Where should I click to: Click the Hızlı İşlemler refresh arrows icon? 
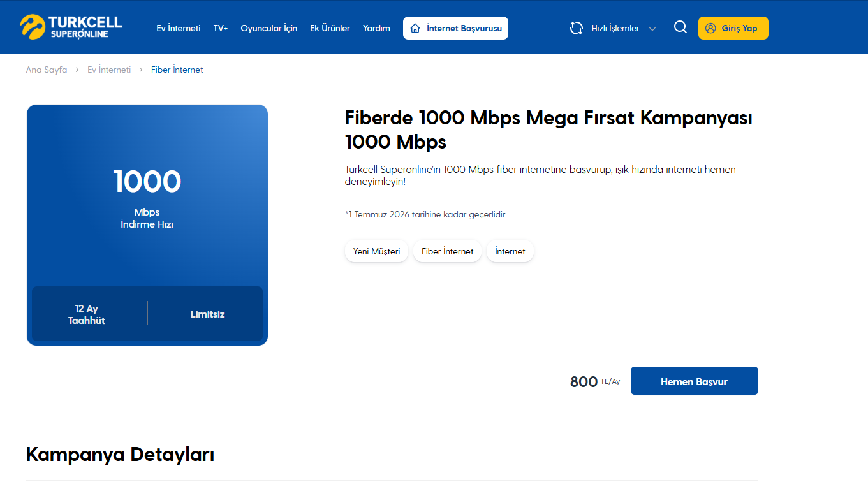pyautogui.click(x=577, y=28)
